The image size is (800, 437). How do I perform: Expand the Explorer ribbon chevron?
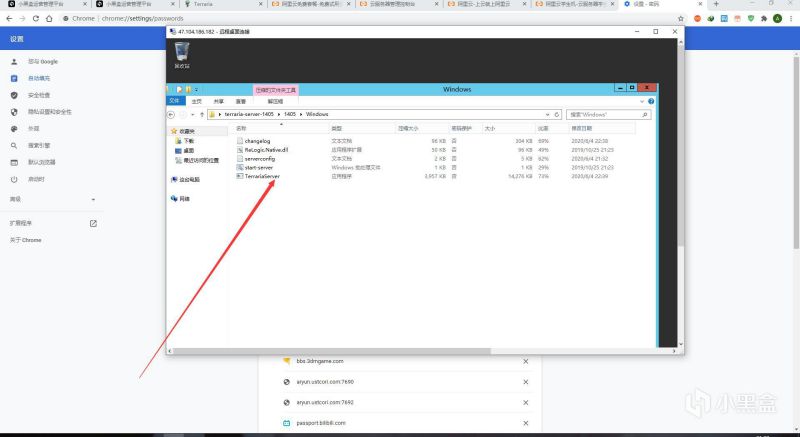tap(642, 101)
